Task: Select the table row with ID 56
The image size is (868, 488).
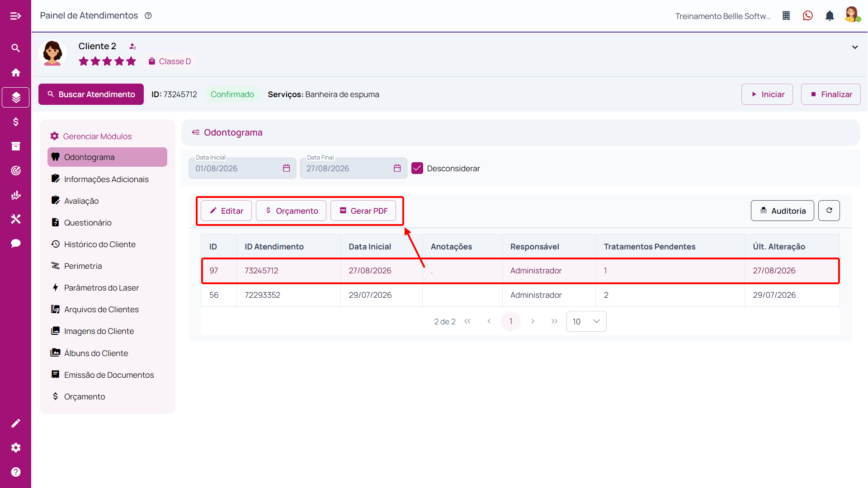Action: [x=520, y=295]
